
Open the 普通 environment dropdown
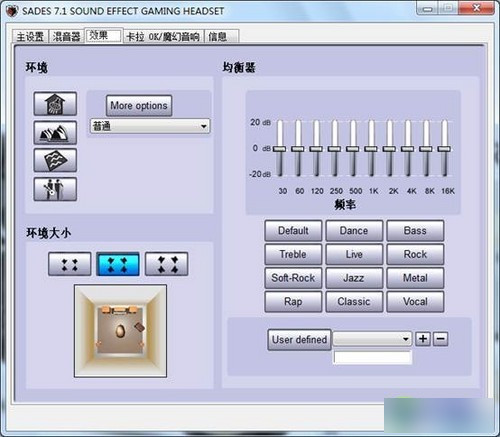150,126
